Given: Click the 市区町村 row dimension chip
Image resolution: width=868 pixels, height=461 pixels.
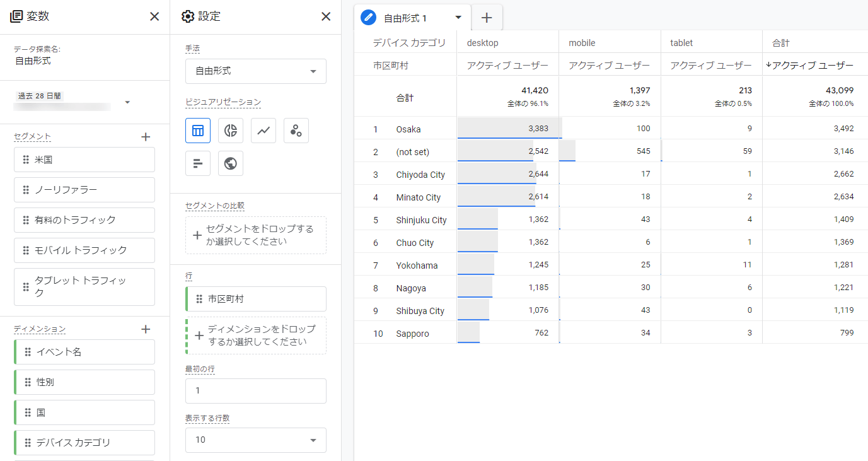Looking at the screenshot, I should tap(256, 299).
